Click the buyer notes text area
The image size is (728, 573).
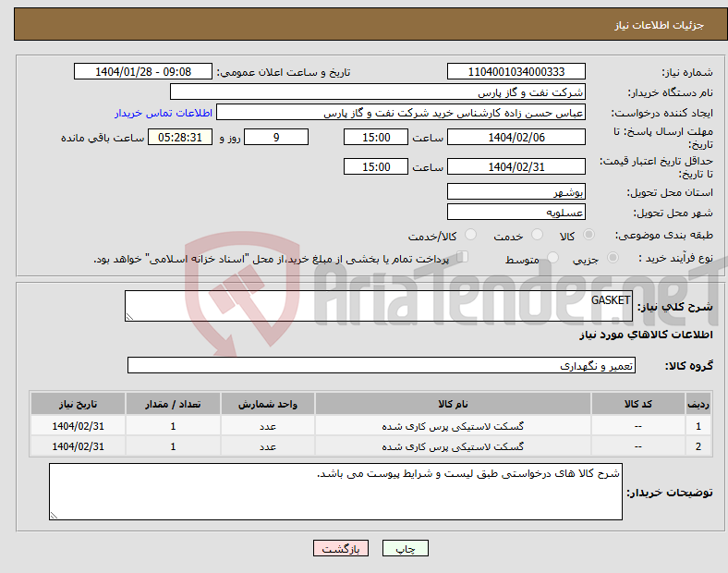click(x=335, y=492)
